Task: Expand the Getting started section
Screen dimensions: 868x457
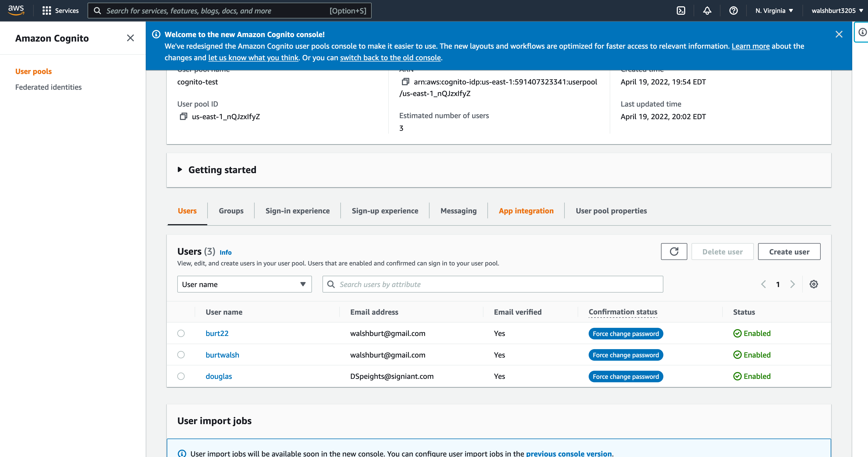Action: pos(180,169)
